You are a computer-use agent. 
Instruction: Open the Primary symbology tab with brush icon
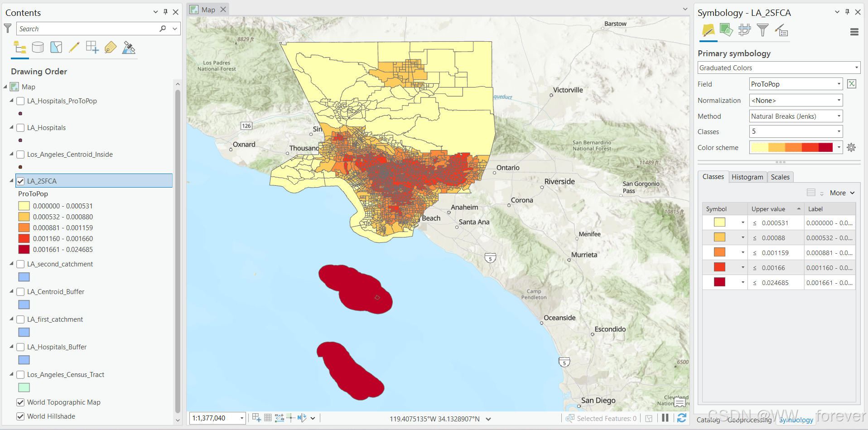[x=708, y=30]
